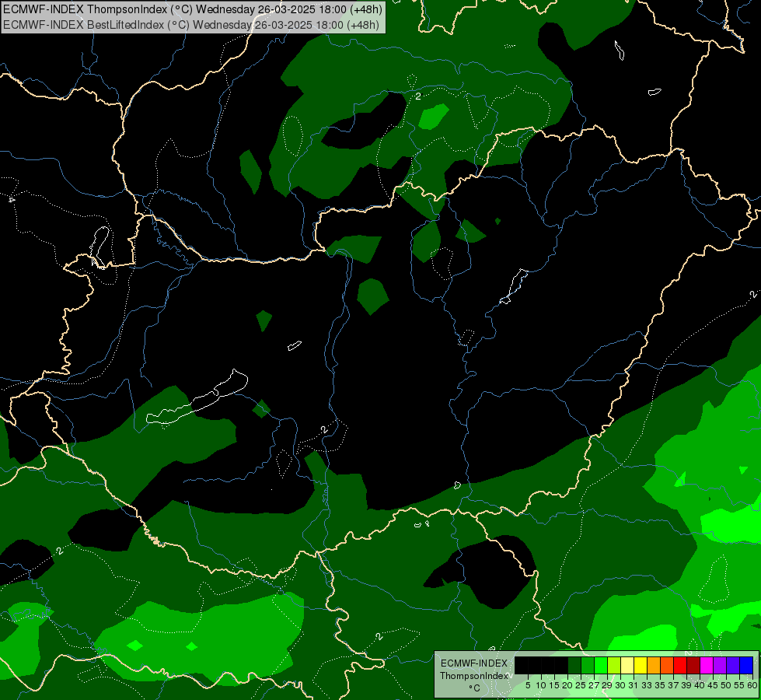Click the indigo 50–55 legend swatch
Screen dimensions: 761x700
tap(733, 665)
